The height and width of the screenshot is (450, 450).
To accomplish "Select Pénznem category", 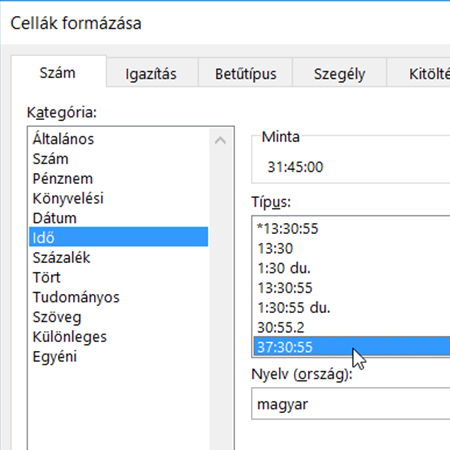I will click(119, 178).
